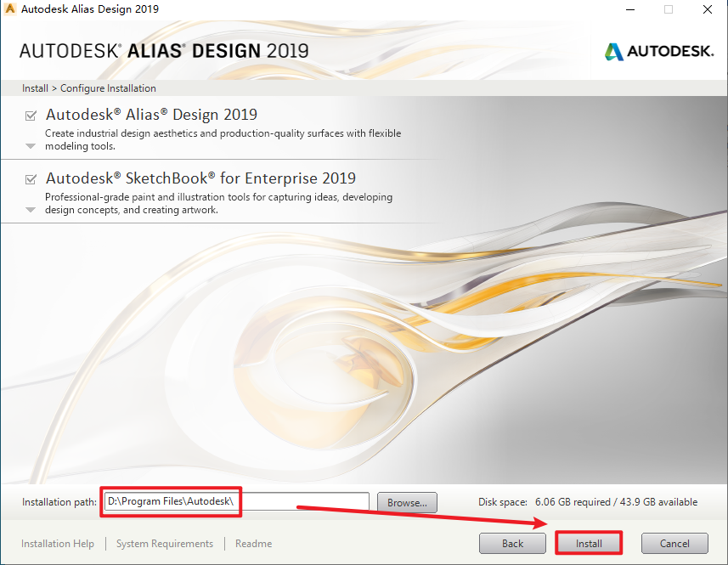Start installation with the Install button

point(589,543)
